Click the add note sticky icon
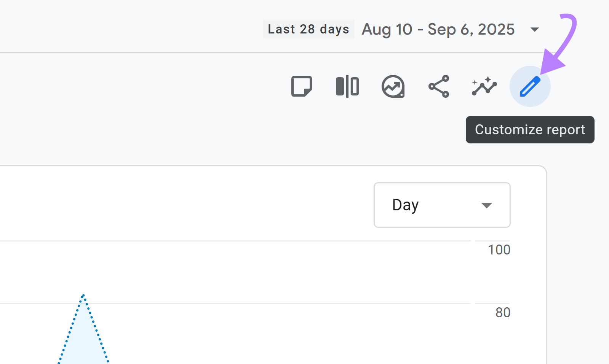 coord(302,86)
